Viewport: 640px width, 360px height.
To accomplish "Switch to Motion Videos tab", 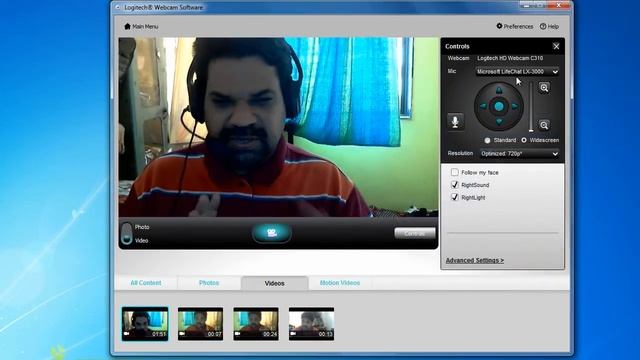I will point(340,283).
